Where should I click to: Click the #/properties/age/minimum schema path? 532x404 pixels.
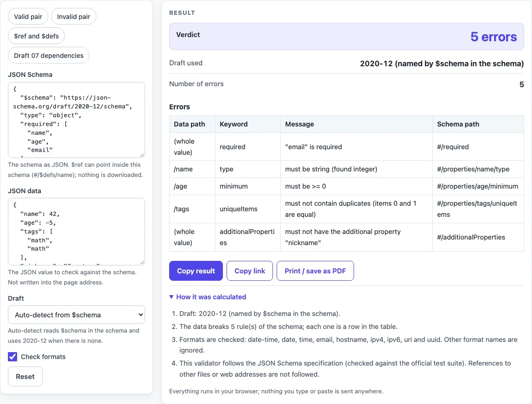(x=477, y=186)
